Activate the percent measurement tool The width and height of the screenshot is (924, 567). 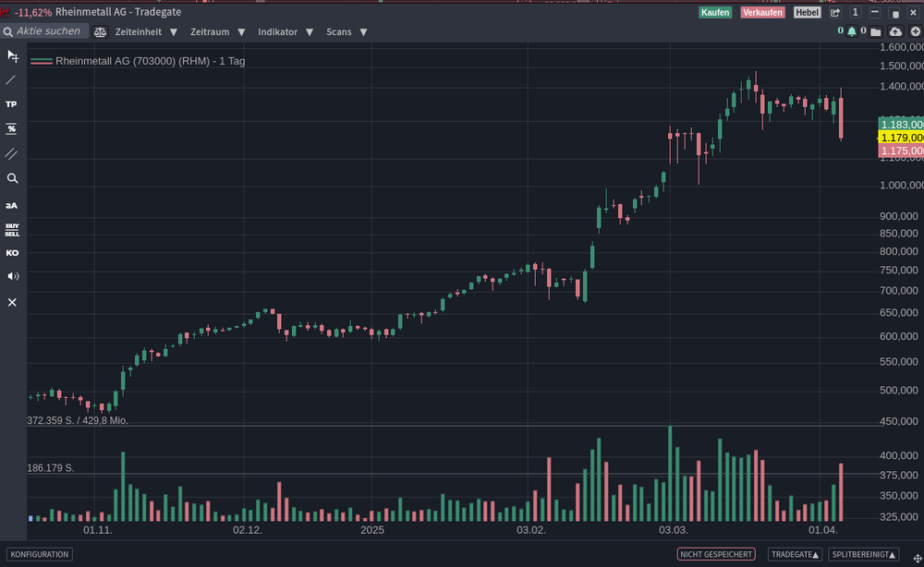pos(12,128)
